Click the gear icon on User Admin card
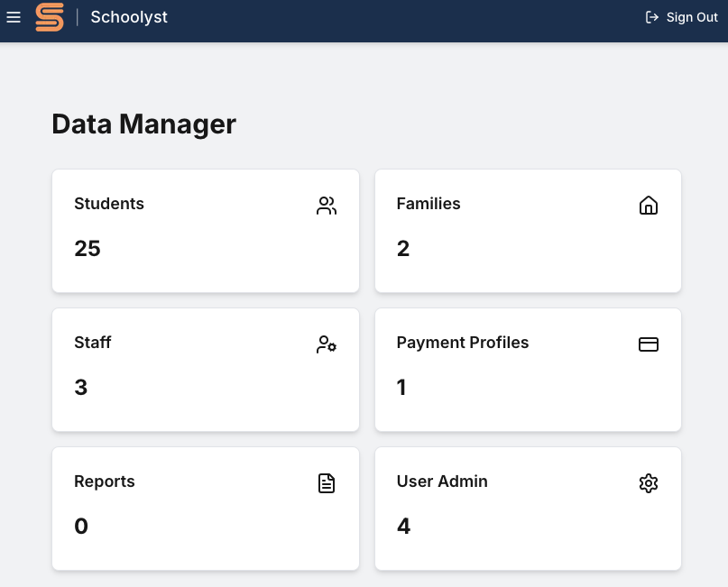The image size is (728, 587). (648, 483)
